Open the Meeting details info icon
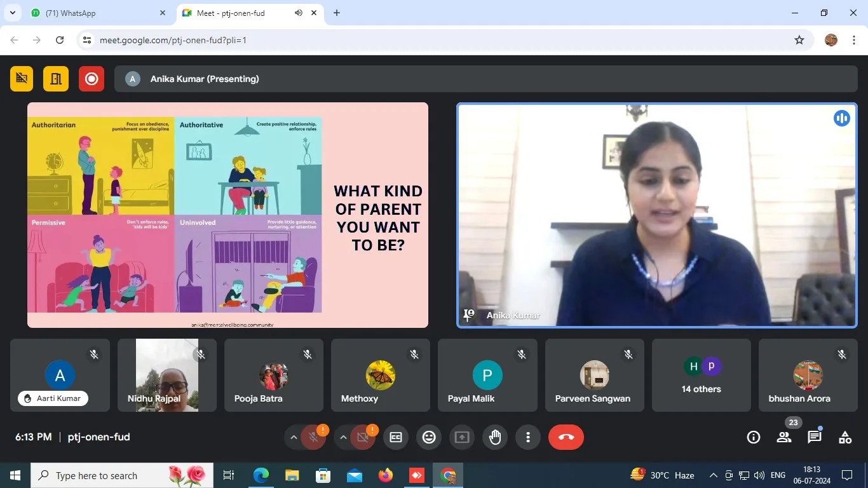868x488 pixels. [754, 437]
